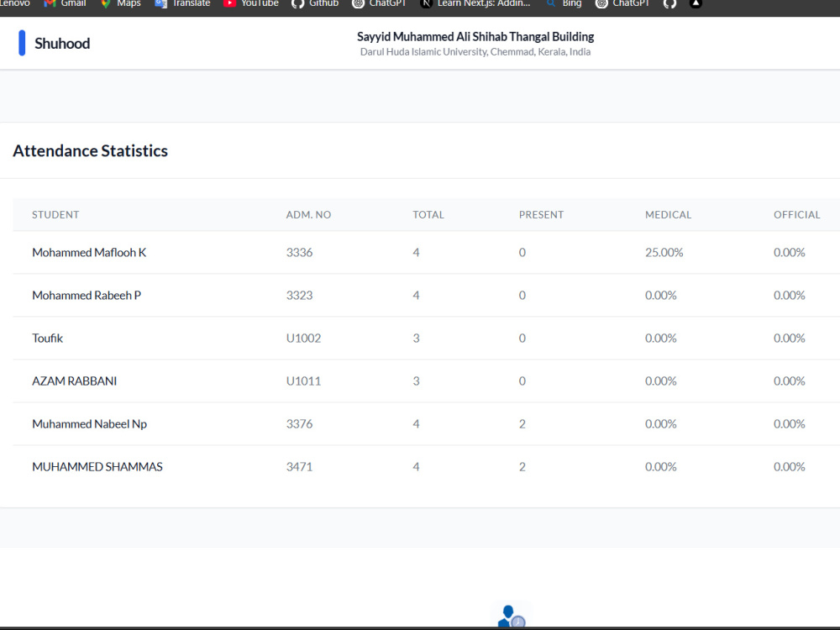Click the total value in Mohammed Maflooh K's row

416,252
